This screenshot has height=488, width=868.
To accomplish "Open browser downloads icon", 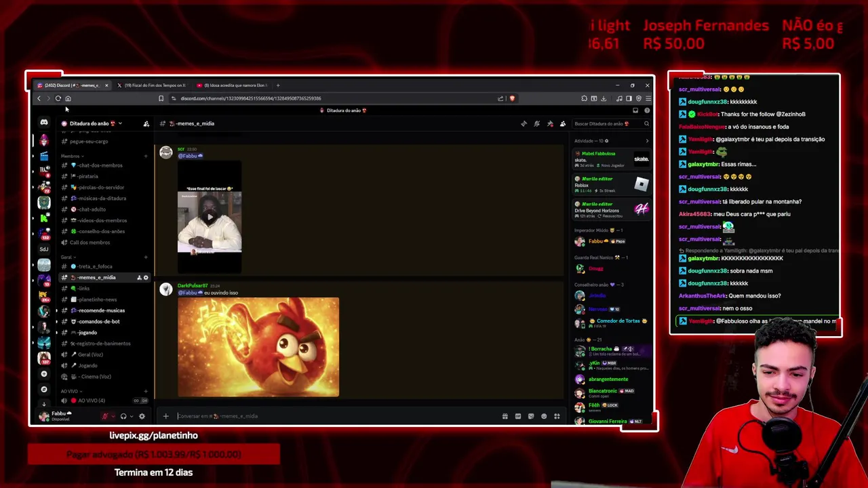I will 604,98.
